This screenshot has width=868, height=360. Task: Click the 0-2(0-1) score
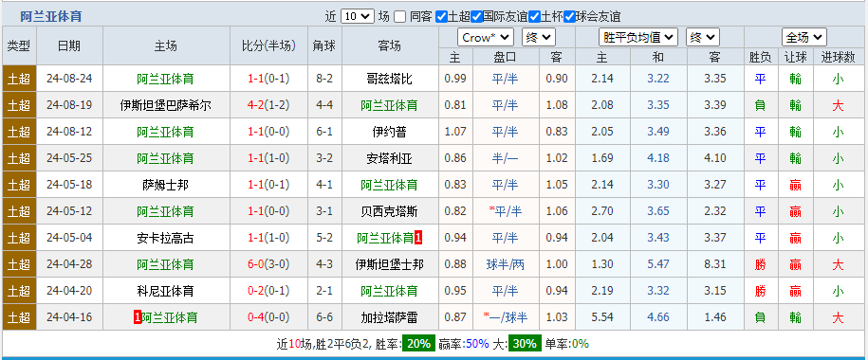[268, 291]
